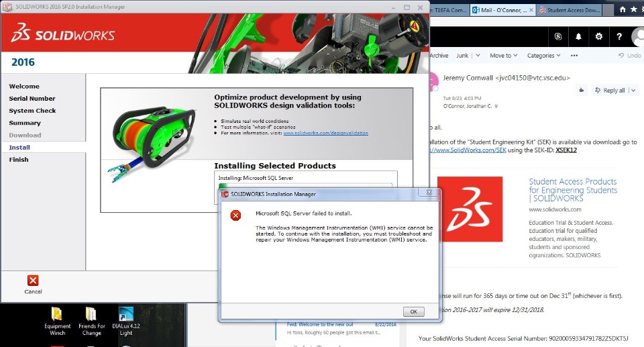Open Student Access Products link title

click(573, 190)
